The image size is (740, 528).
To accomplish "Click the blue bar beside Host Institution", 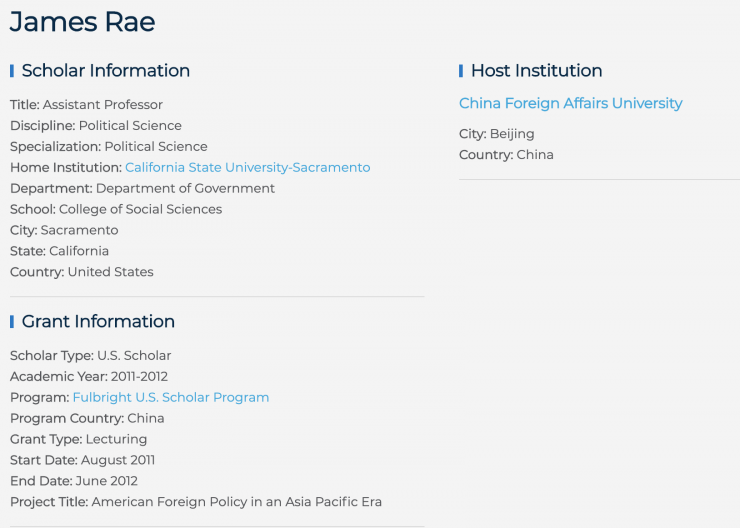I will 461,71.
